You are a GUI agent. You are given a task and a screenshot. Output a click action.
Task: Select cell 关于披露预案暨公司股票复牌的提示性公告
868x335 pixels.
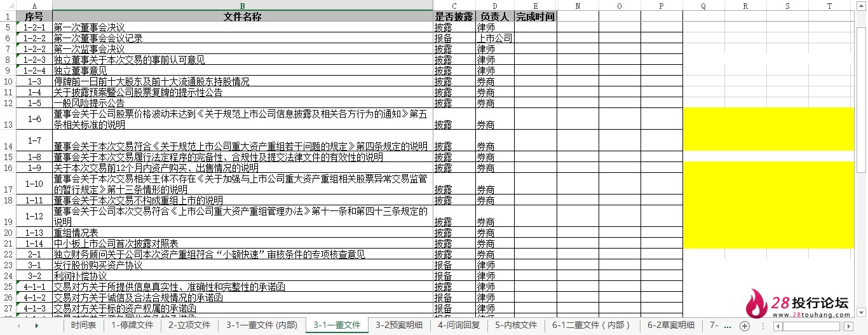(243, 92)
